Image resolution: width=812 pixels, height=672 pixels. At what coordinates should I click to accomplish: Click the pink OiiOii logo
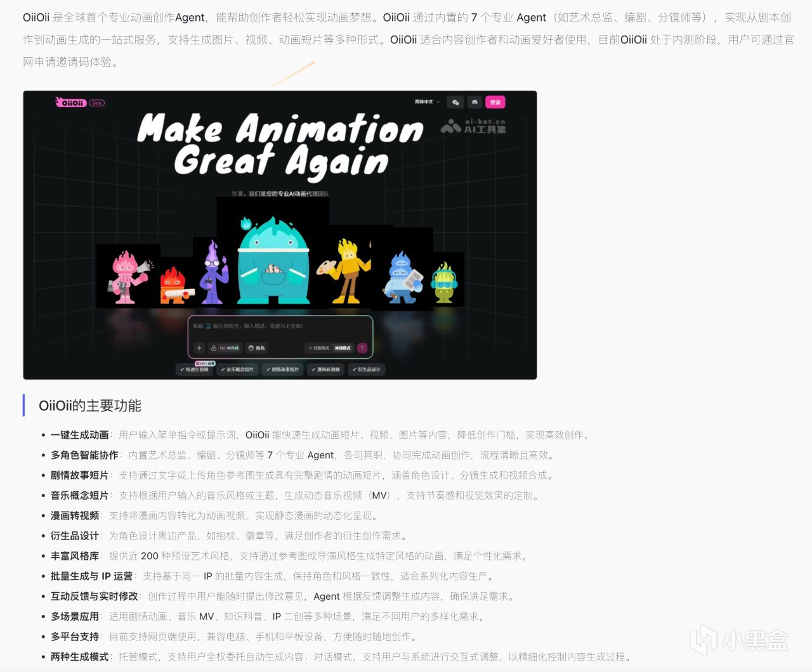[70, 102]
